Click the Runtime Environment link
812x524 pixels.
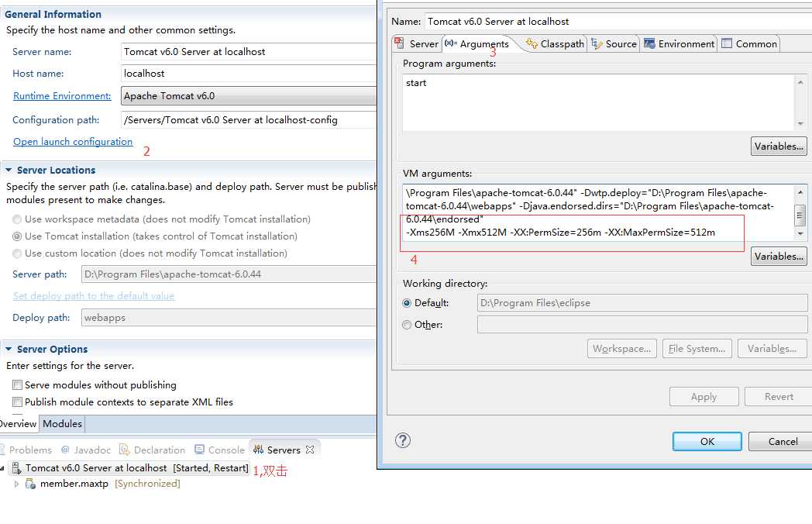62,96
